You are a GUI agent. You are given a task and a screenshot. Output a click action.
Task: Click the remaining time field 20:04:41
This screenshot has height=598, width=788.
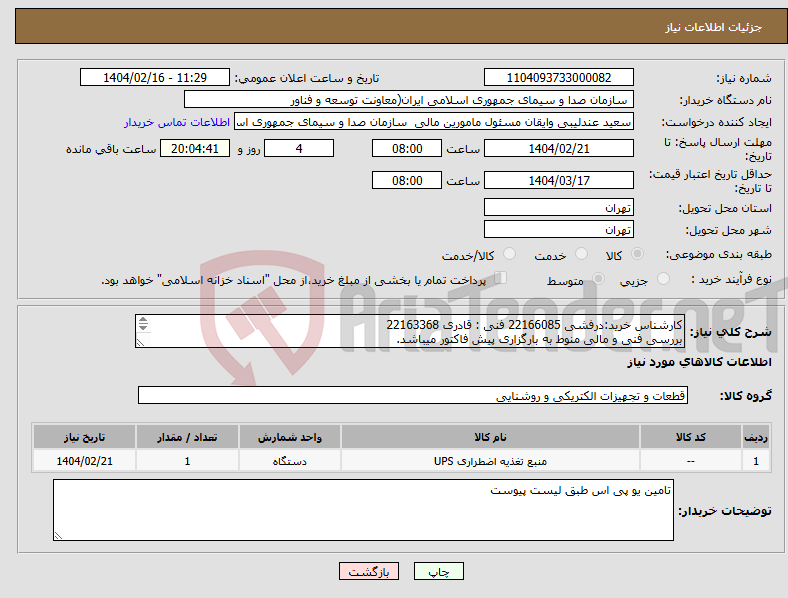pyautogui.click(x=195, y=148)
